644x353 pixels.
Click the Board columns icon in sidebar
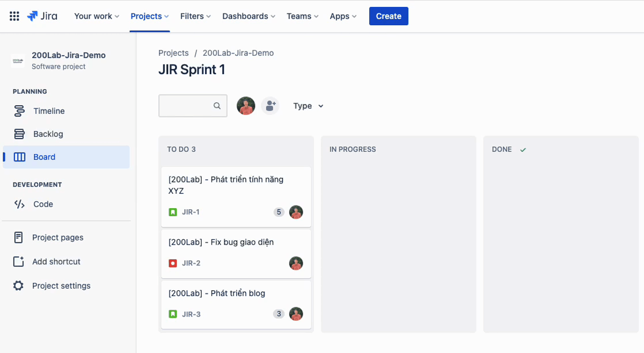point(19,157)
